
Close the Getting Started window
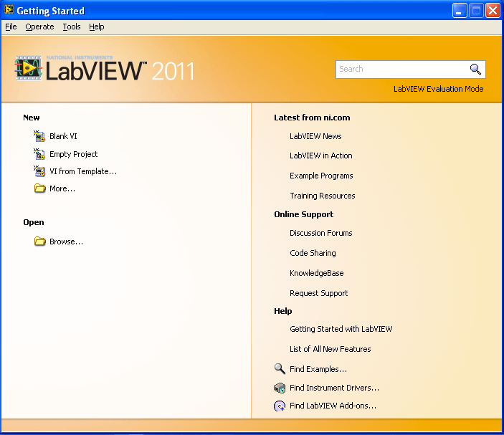(x=493, y=11)
